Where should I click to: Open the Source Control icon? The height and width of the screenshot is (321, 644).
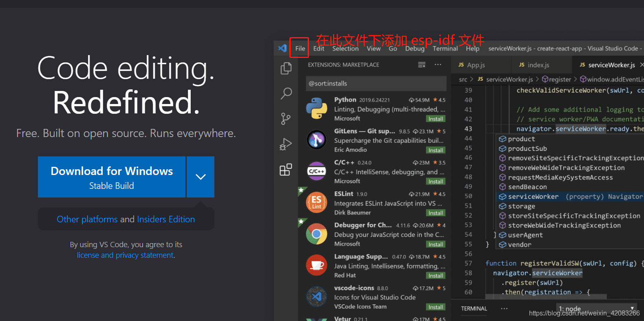(286, 119)
